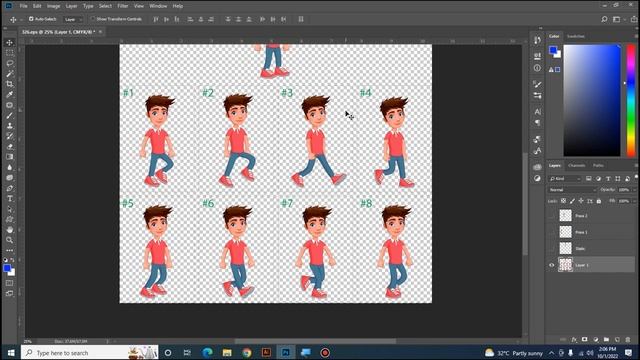Viewport: 640px width, 360px height.
Task: Delete layer using trash icon
Action: (628, 340)
